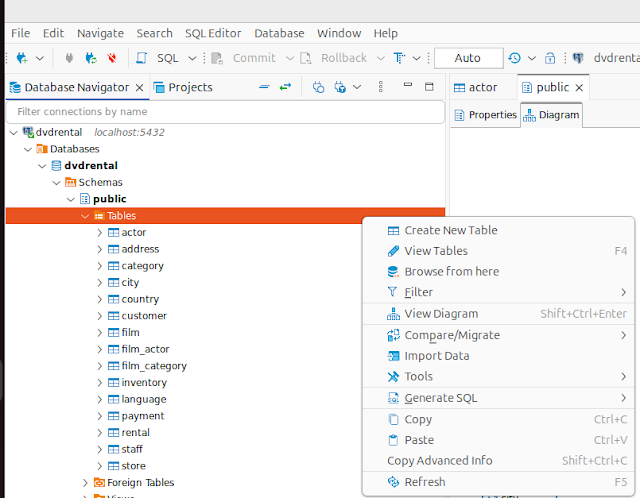640x498 pixels.
Task: Click the Navigator view menu dots
Action: pyautogui.click(x=380, y=87)
